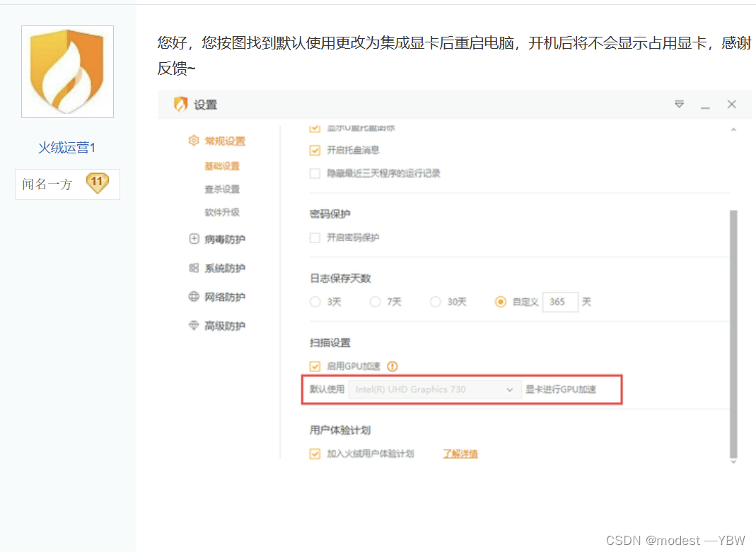Click the 闻名一方 rank label
The width and height of the screenshot is (756, 552).
[47, 184]
